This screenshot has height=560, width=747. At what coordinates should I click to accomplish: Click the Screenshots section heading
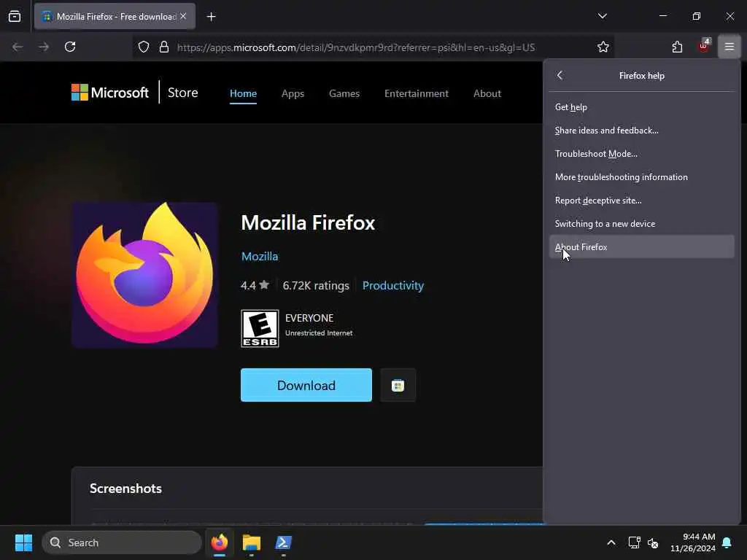point(125,489)
